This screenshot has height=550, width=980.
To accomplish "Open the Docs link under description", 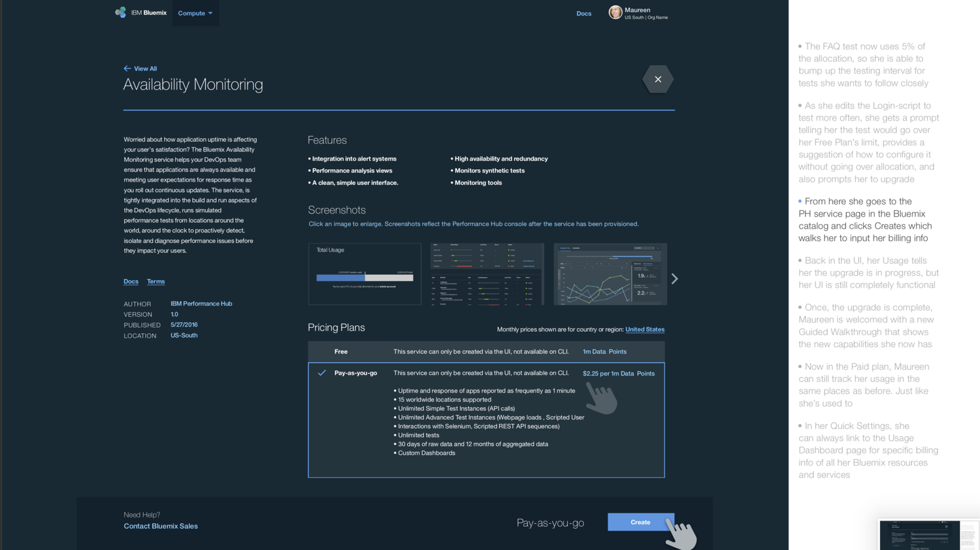I will click(x=131, y=282).
